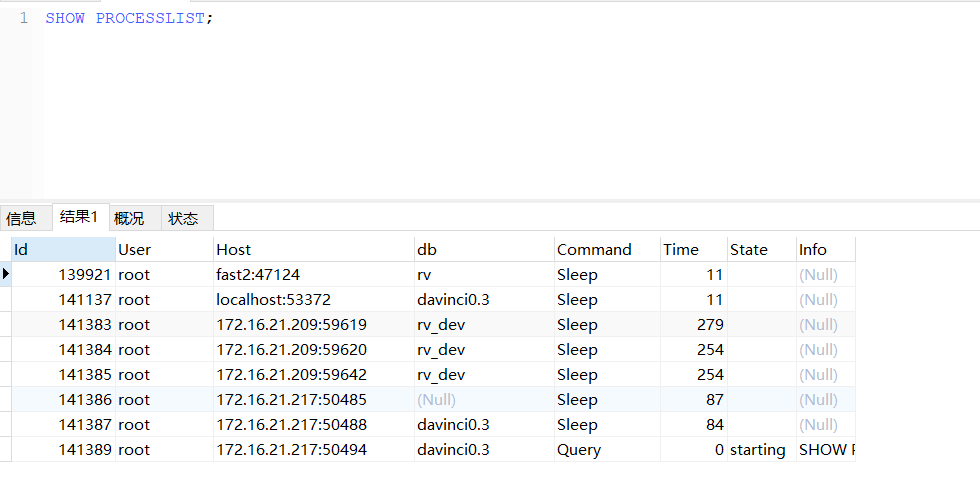
Task: Click the Time cell showing 279
Action: click(709, 325)
